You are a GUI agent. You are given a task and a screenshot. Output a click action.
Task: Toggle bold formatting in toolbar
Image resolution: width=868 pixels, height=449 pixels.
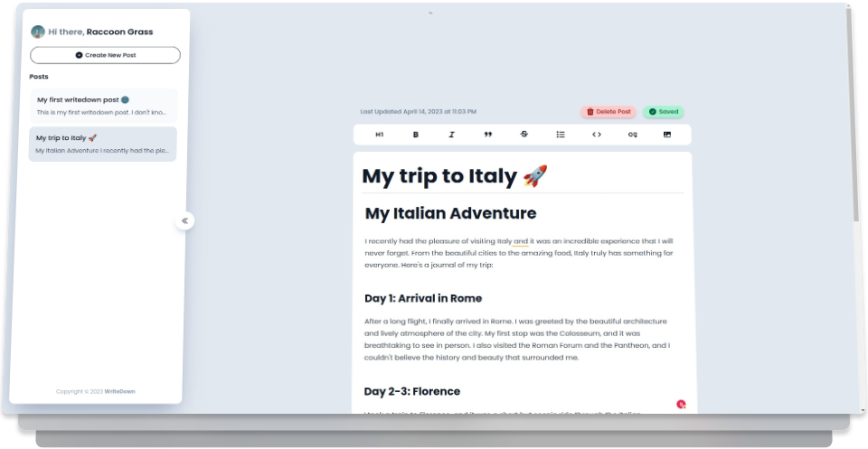pyautogui.click(x=416, y=135)
